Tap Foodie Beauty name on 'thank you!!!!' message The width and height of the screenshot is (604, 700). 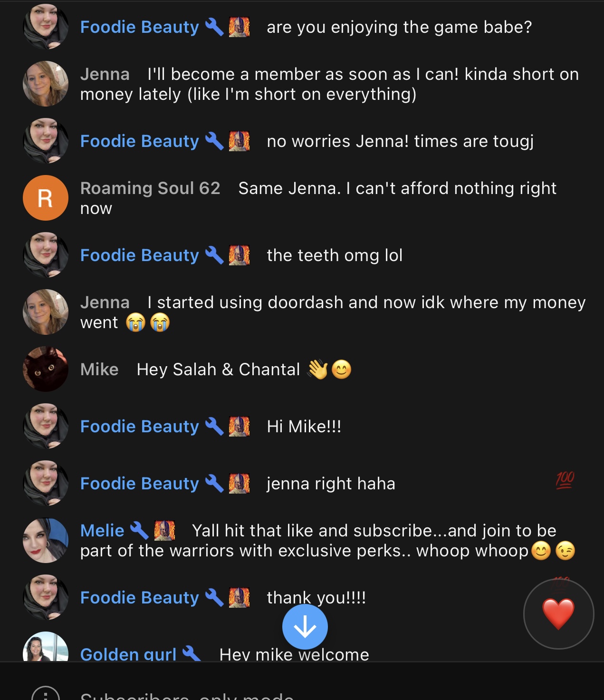(140, 598)
